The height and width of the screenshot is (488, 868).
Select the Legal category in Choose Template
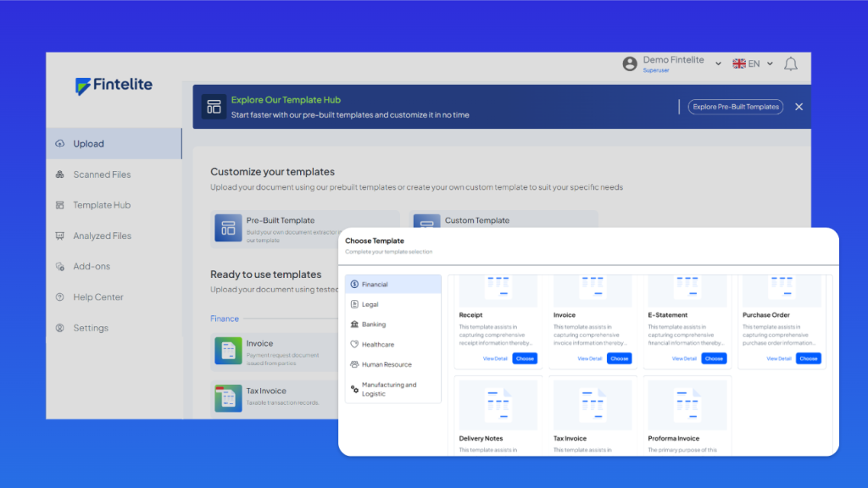click(370, 304)
